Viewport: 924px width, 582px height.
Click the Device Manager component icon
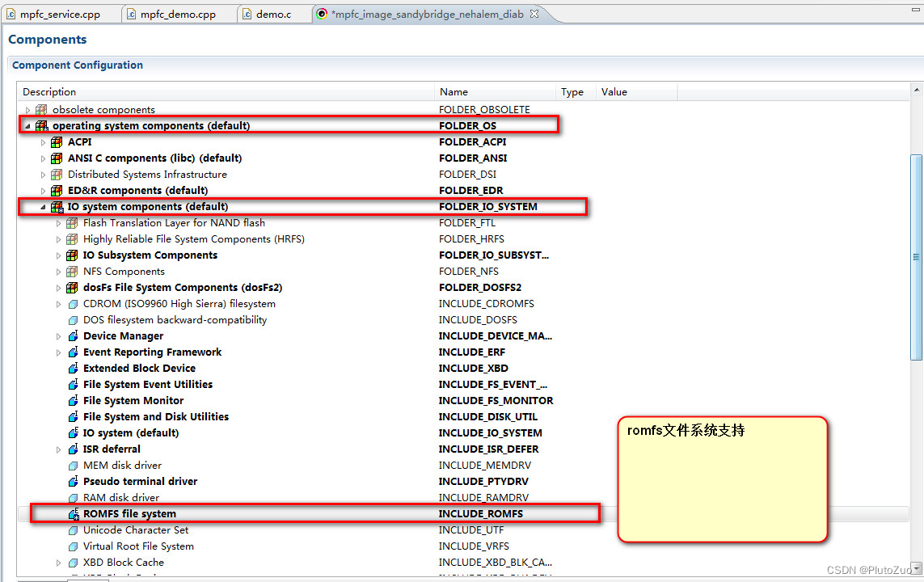[x=72, y=335]
